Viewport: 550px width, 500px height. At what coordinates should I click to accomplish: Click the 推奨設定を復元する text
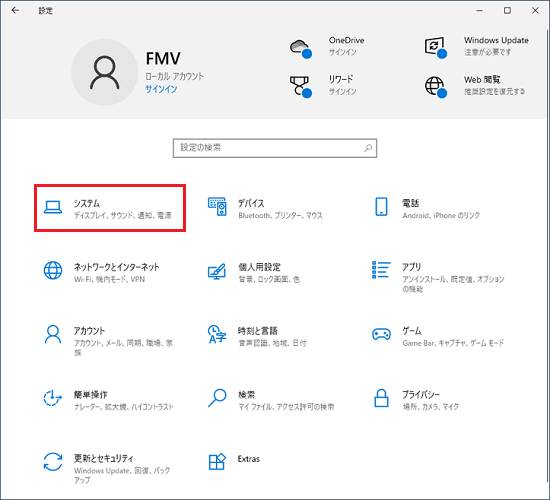click(x=495, y=92)
